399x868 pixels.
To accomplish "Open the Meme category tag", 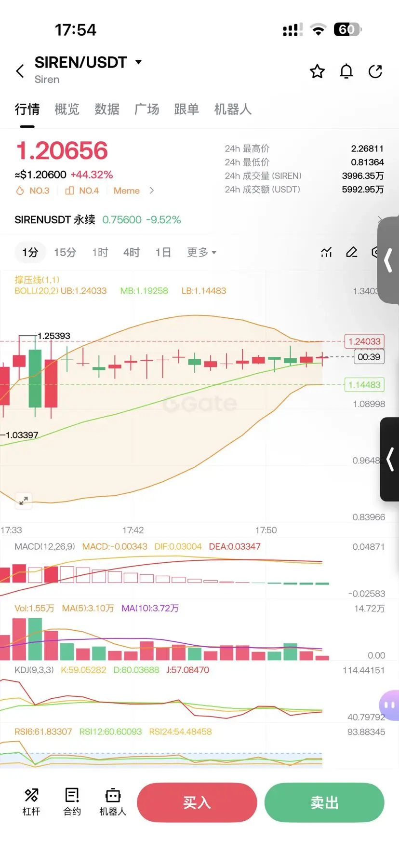I will [x=127, y=191].
